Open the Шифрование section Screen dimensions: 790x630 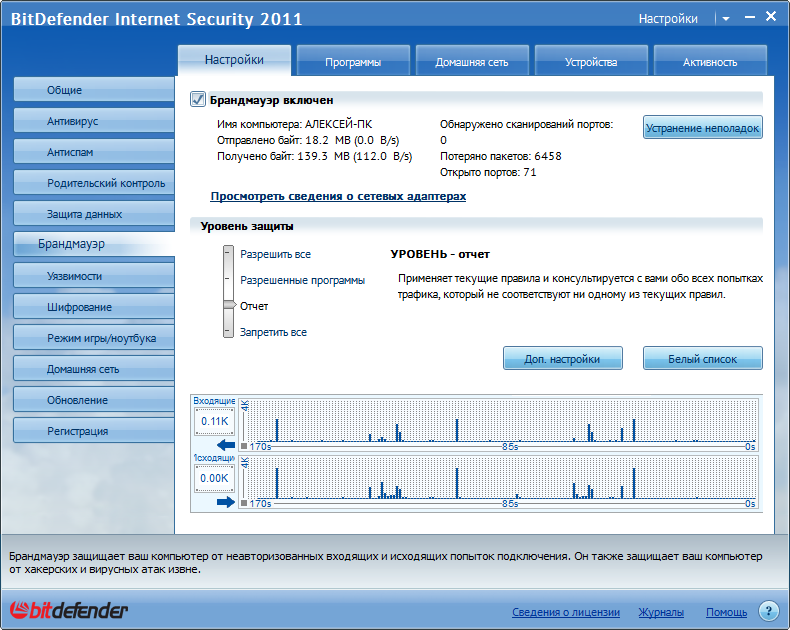(94, 307)
